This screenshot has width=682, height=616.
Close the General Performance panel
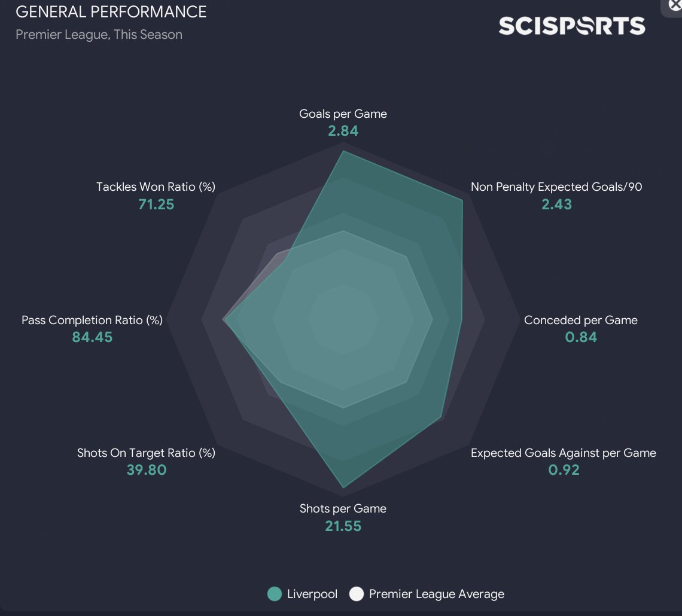[x=675, y=5]
